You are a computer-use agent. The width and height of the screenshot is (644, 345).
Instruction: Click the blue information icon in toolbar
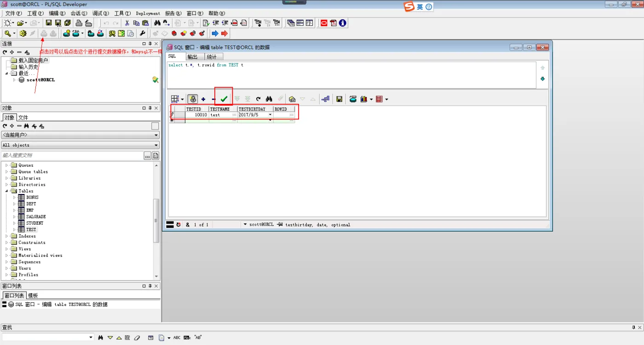pyautogui.click(x=343, y=23)
